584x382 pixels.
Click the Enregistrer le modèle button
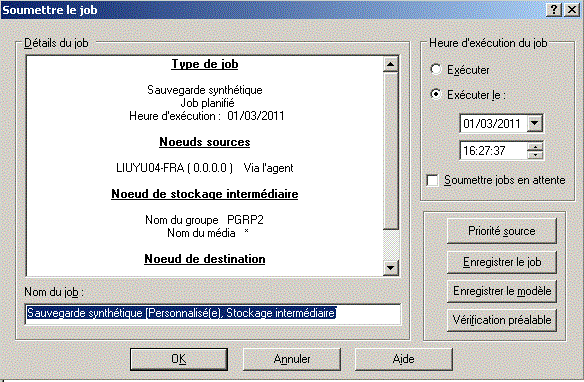point(502,291)
